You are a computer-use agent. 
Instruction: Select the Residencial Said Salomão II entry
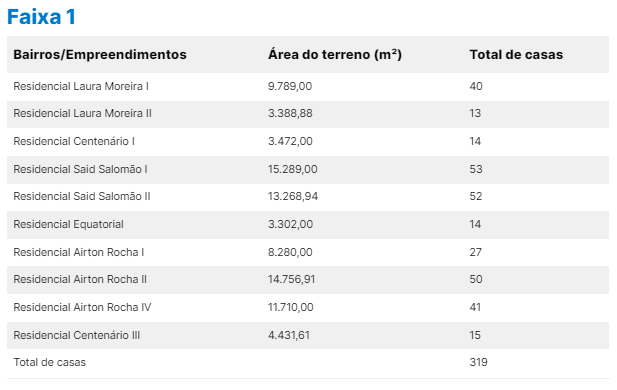pos(82,196)
